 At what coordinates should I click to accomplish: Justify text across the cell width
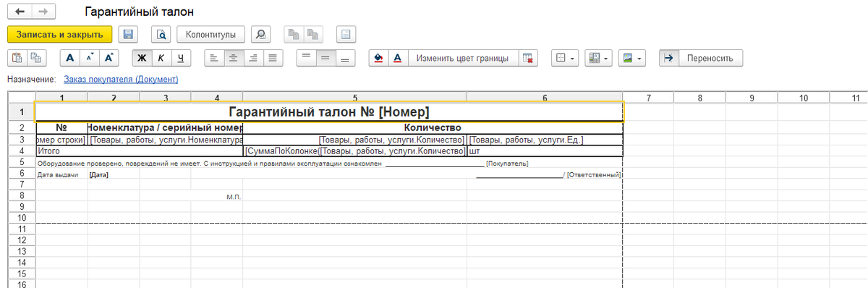click(x=273, y=58)
